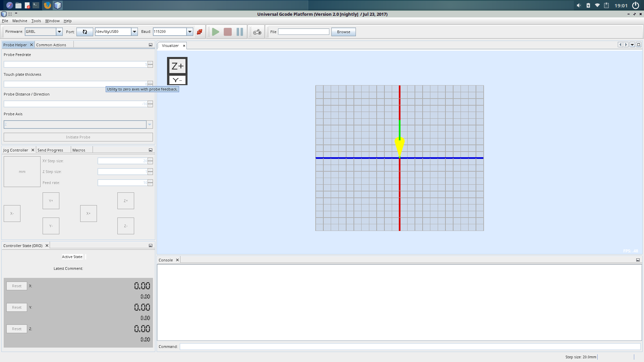Click the X- jog button
Image resolution: width=644 pixels, height=362 pixels.
12,214
